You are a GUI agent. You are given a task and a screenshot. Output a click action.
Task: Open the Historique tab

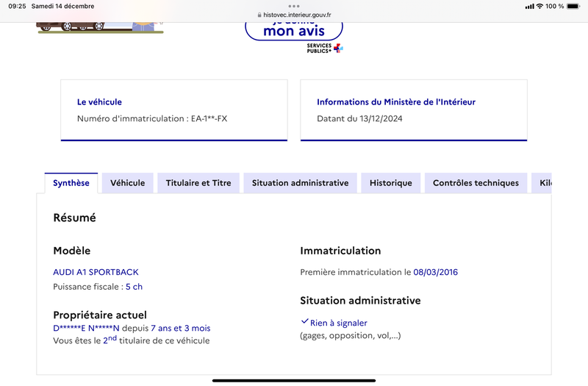point(391,183)
